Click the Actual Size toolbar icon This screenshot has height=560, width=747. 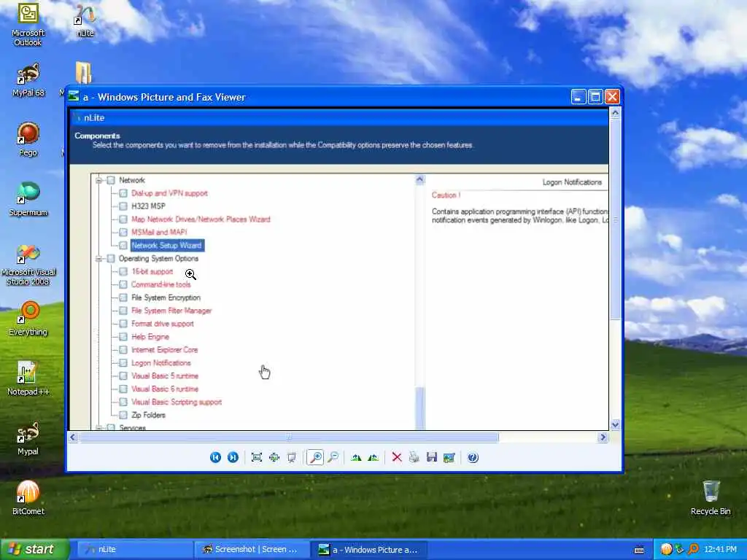[274, 458]
